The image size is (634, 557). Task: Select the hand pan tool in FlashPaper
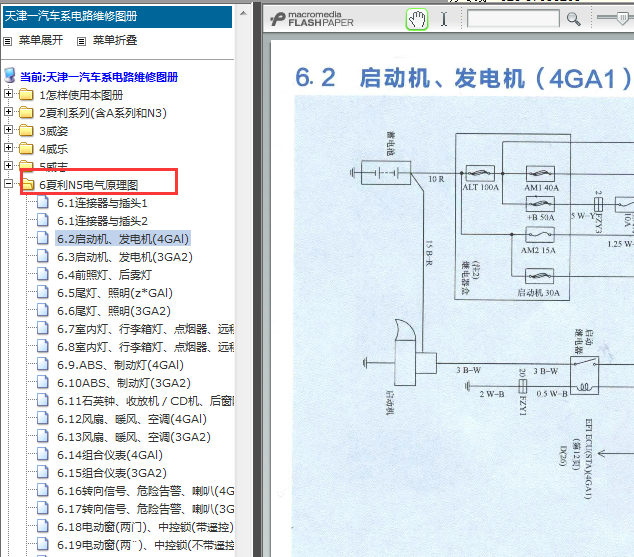coord(416,19)
